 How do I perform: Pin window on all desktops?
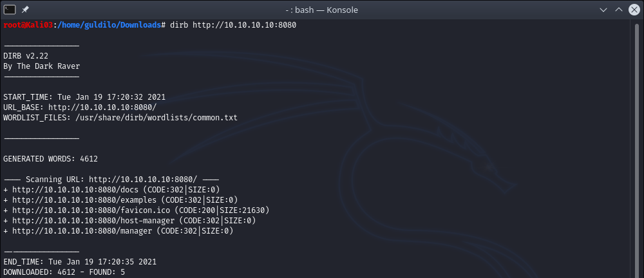click(25, 10)
